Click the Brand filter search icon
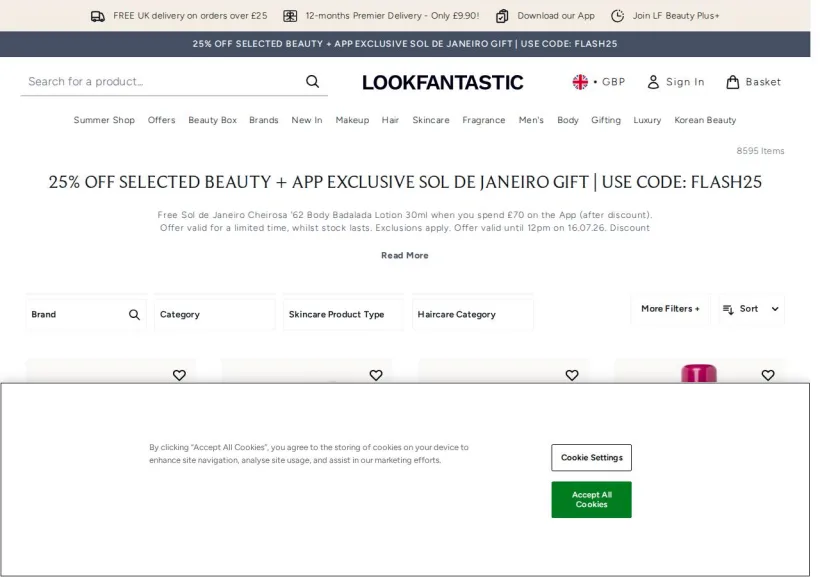Image resolution: width=820 pixels, height=577 pixels. pos(134,314)
